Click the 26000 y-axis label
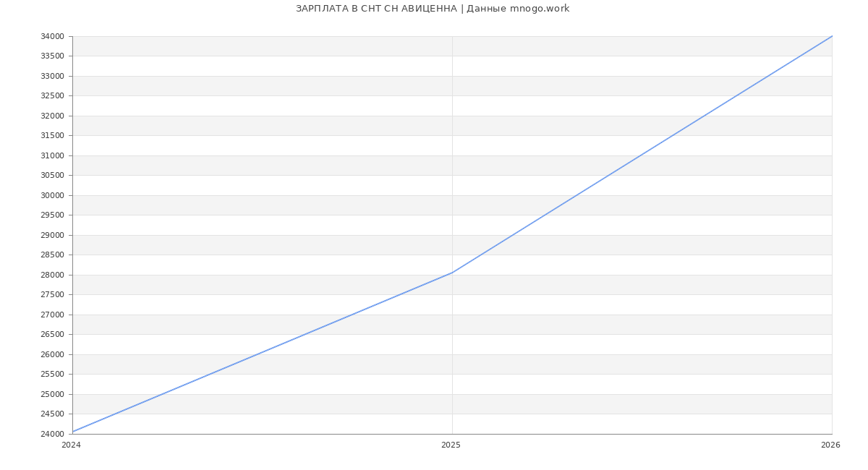Viewport: 868px width, 470px height. point(52,354)
